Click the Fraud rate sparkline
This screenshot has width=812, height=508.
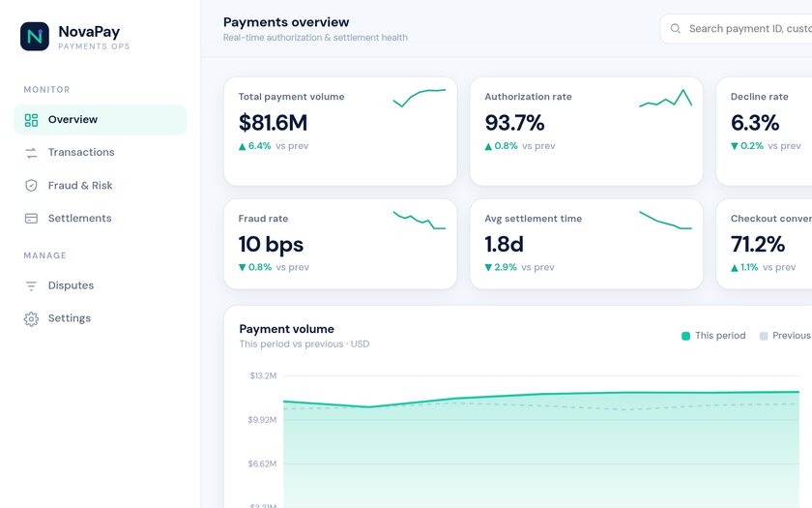tap(420, 220)
